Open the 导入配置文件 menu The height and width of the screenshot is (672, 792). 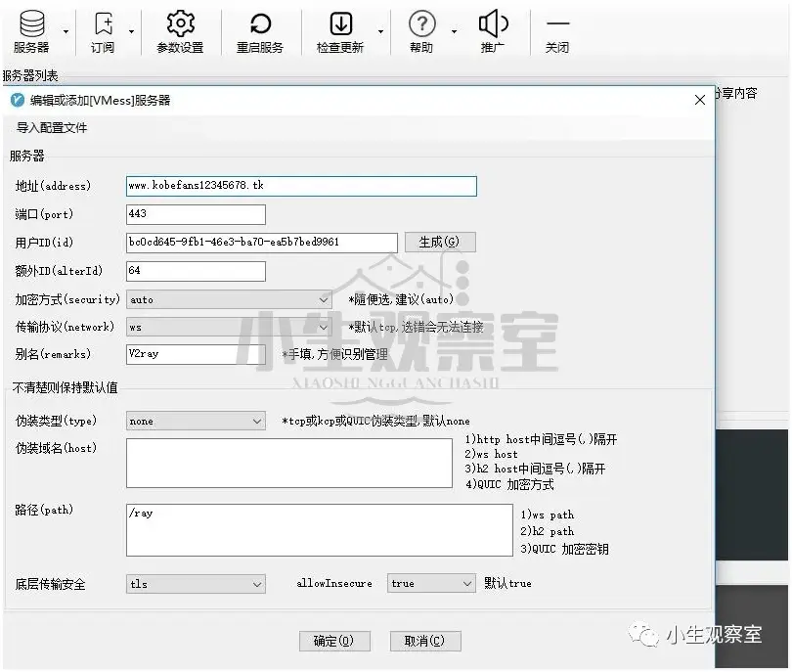[x=52, y=128]
